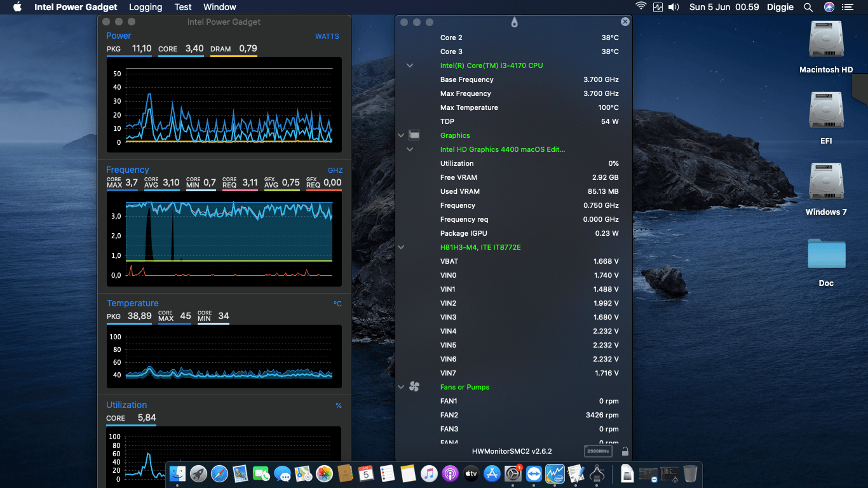Open the Logging menu
This screenshot has width=868, height=488.
click(146, 7)
